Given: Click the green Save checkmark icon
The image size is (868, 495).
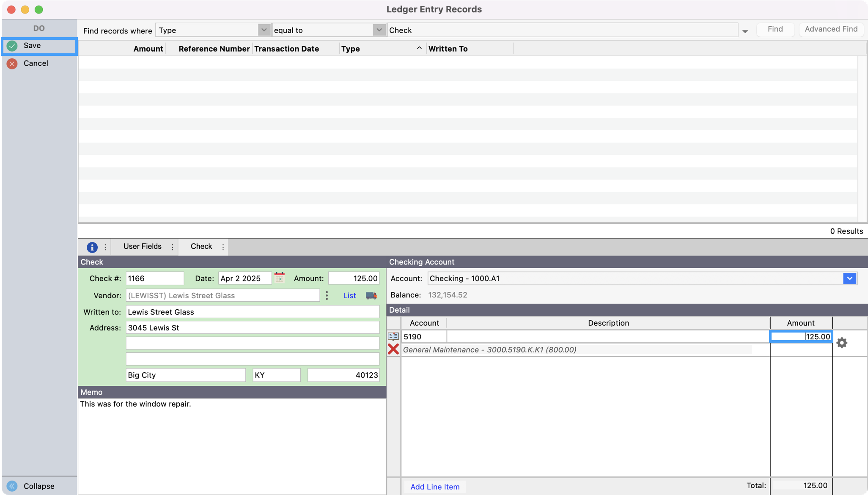Looking at the screenshot, I should (12, 46).
